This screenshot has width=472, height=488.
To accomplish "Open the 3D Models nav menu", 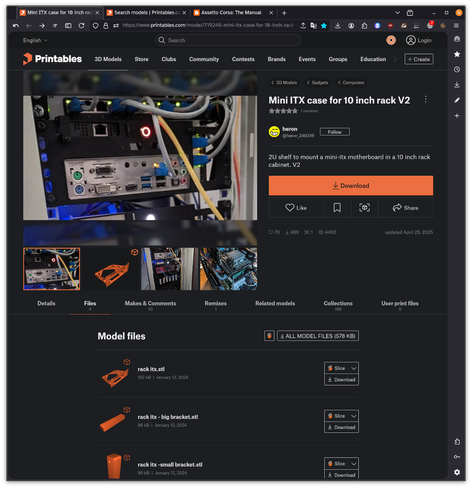I will pos(108,59).
